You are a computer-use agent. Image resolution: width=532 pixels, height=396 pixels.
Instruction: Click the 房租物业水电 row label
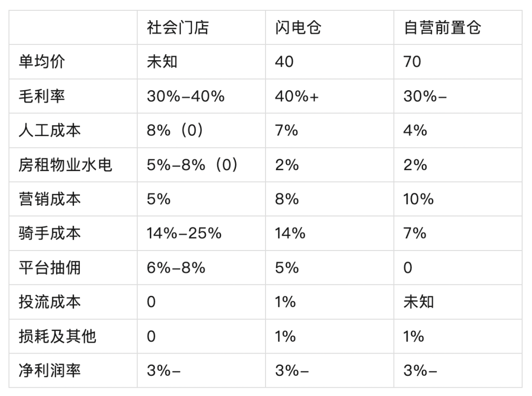[x=65, y=165]
